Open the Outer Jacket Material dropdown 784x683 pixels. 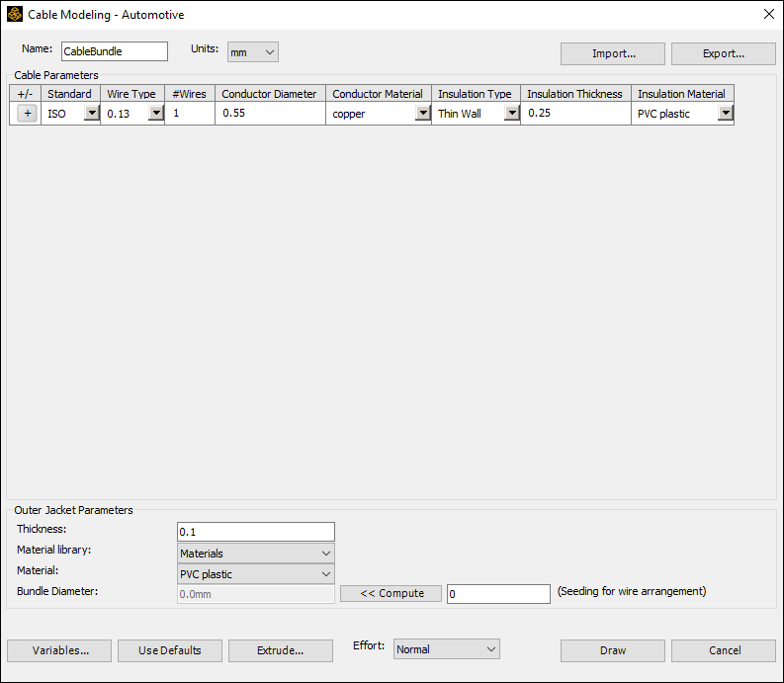tap(256, 574)
